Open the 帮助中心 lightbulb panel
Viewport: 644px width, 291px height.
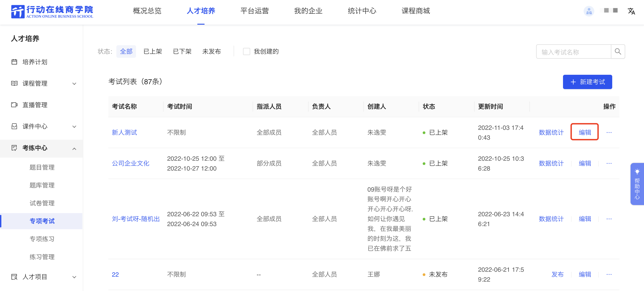[637, 184]
